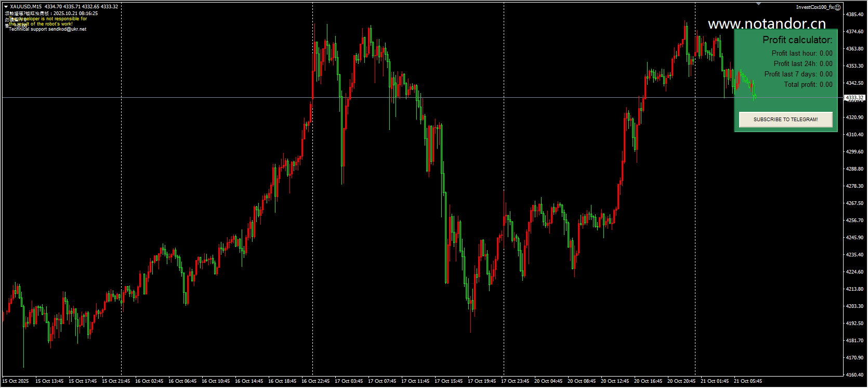Click price scale label 4203.30
Viewport: 868px width, 388px height.
point(854,306)
